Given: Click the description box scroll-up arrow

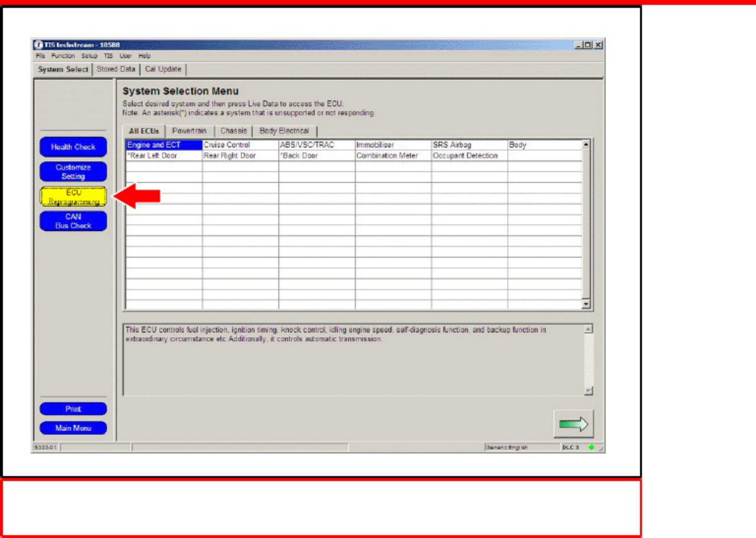Looking at the screenshot, I should point(588,329).
